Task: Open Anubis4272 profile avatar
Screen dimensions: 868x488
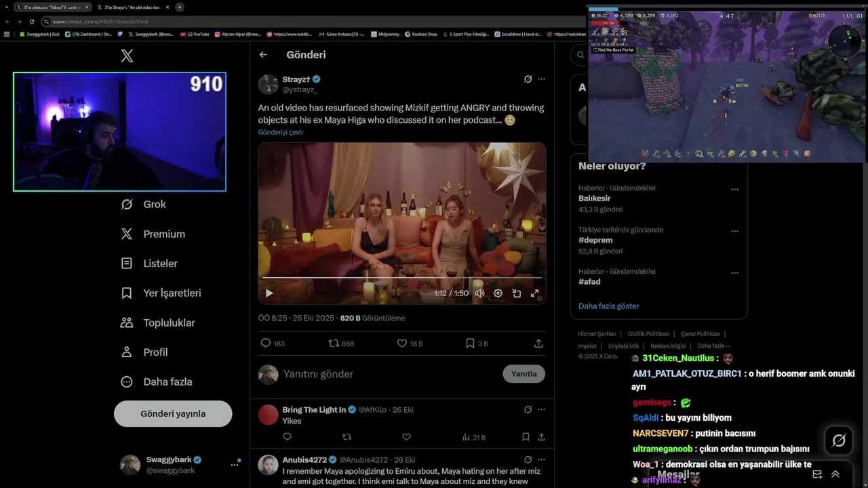Action: 268,465
